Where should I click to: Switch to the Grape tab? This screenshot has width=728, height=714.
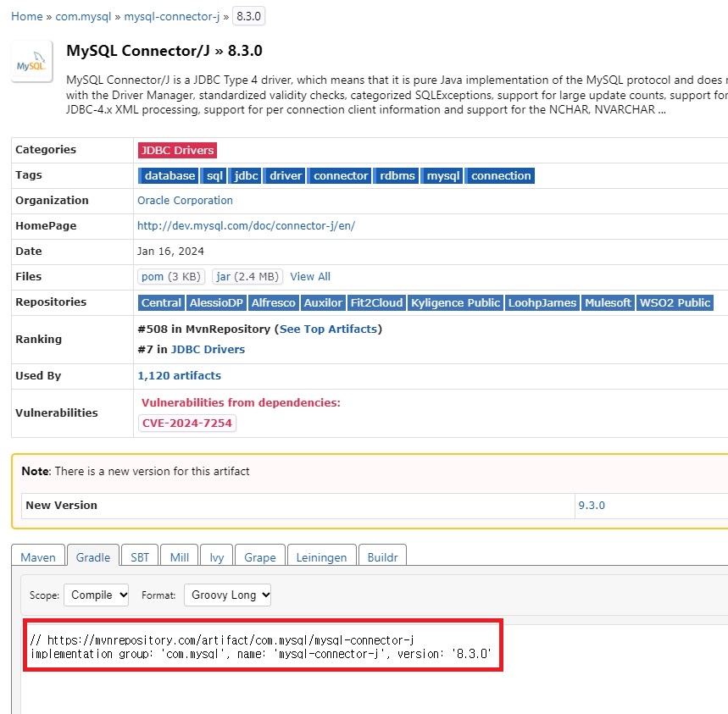pos(260,556)
